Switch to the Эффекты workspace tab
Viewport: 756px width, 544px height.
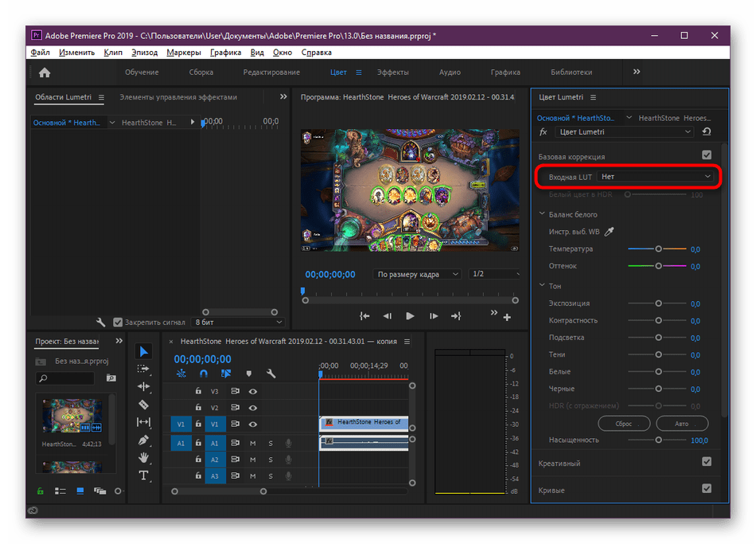pos(392,72)
